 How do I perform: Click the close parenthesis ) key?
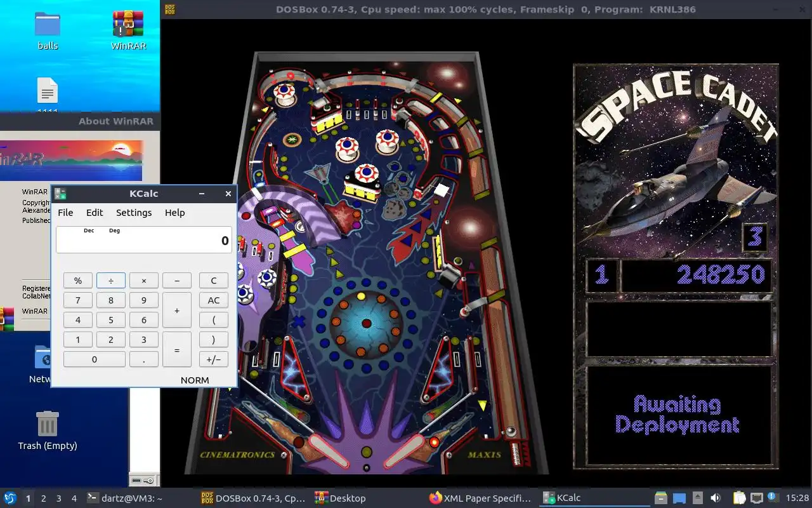(x=214, y=339)
